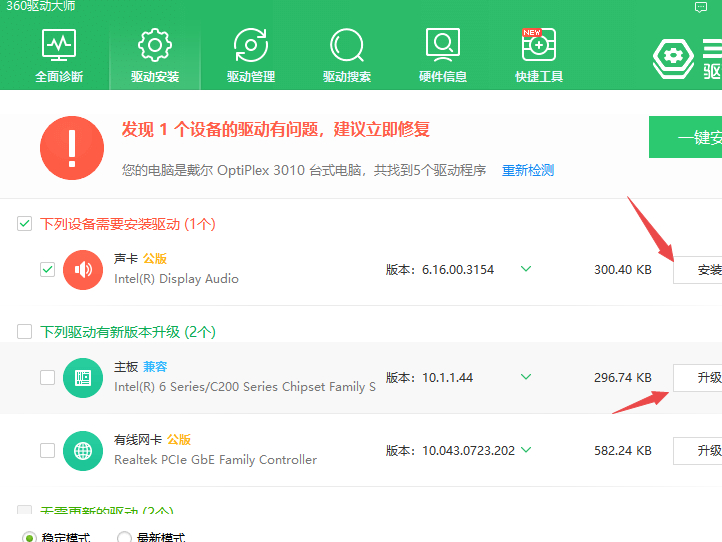Switch to the 驱动管理 tab label
The image size is (722, 542).
(251, 76)
